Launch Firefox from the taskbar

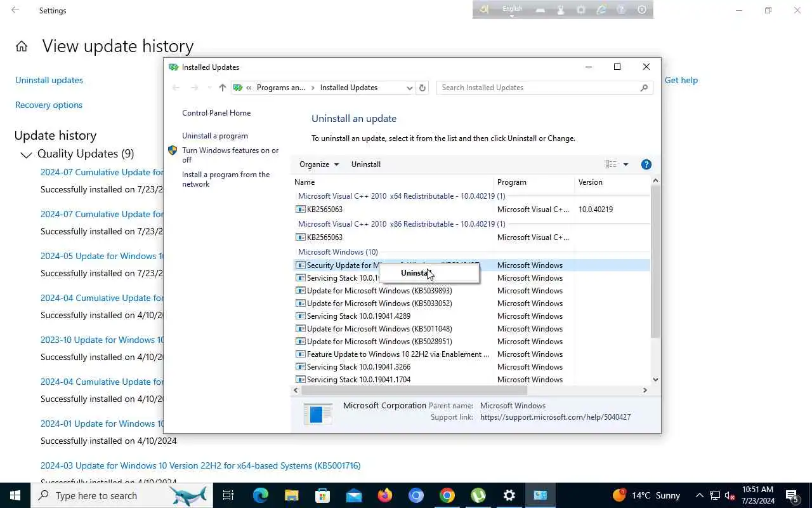[385, 495]
